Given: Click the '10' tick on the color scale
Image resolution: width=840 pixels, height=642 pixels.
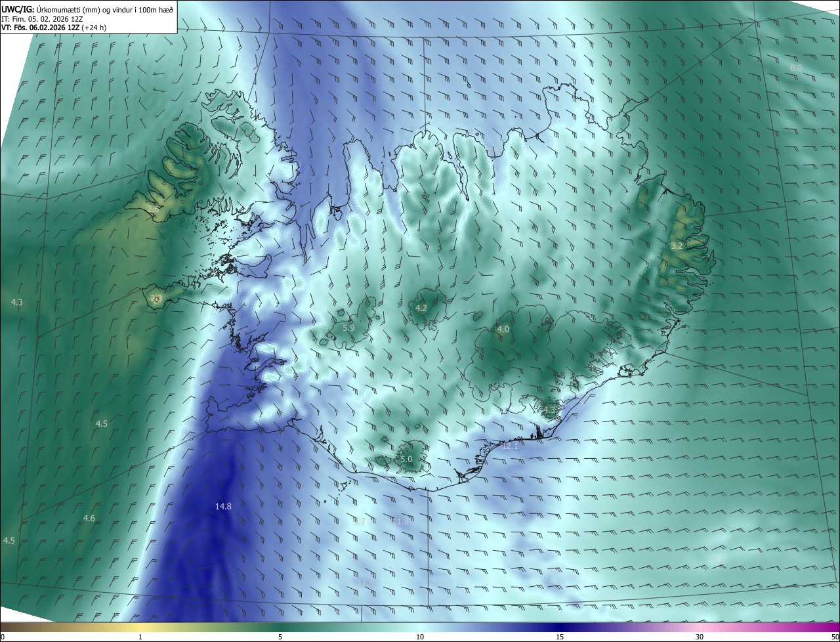Looking at the screenshot, I should (420, 637).
